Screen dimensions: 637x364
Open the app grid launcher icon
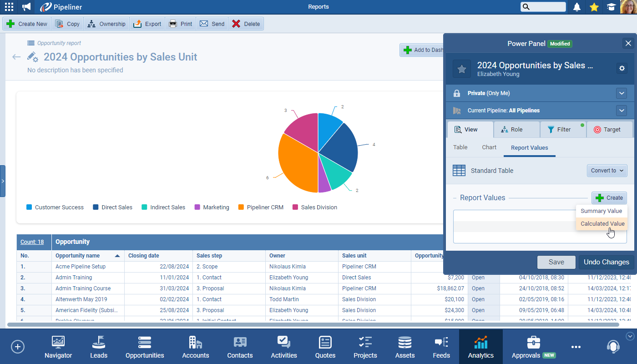coord(9,7)
